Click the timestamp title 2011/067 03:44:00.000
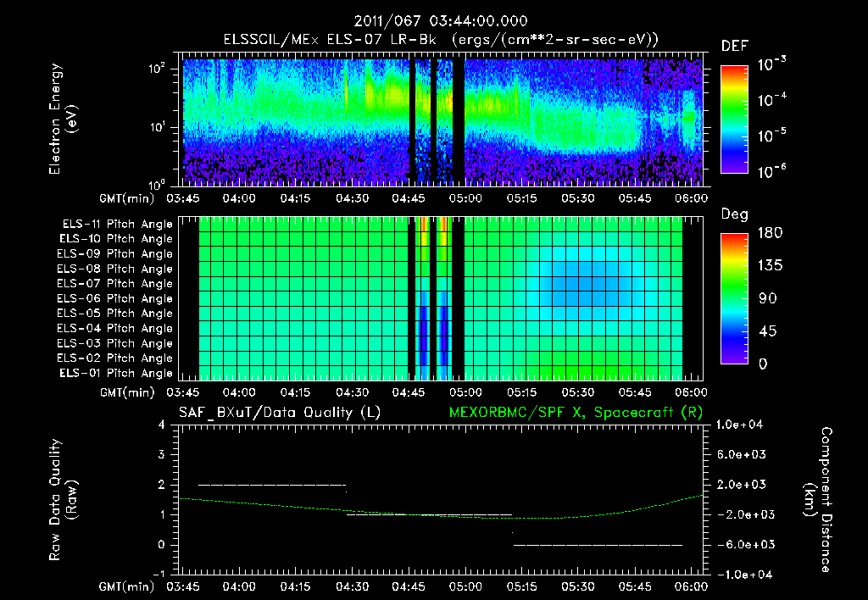868x600 pixels. [441, 21]
